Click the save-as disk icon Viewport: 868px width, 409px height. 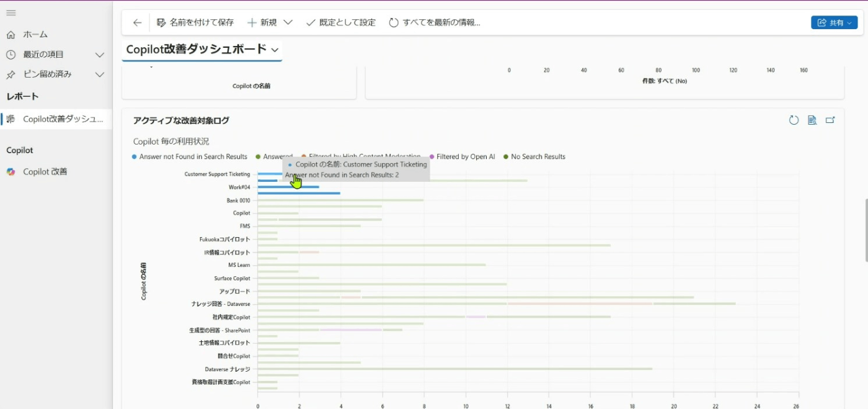161,22
